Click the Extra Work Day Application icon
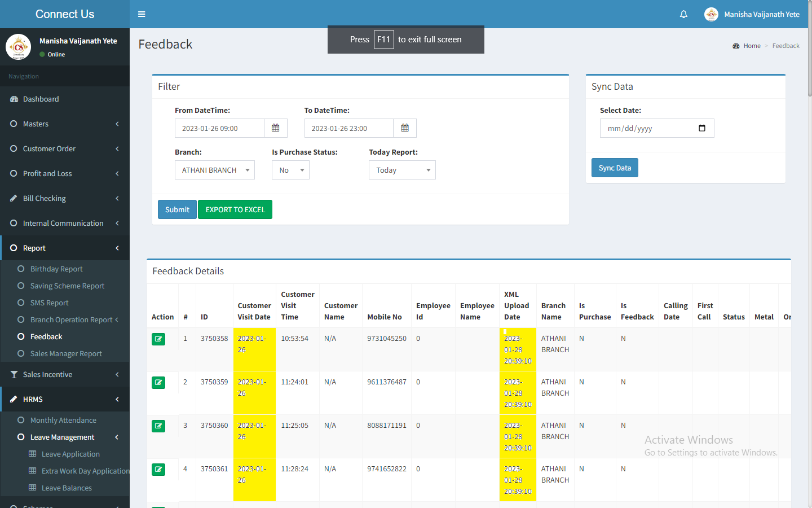 tap(33, 471)
